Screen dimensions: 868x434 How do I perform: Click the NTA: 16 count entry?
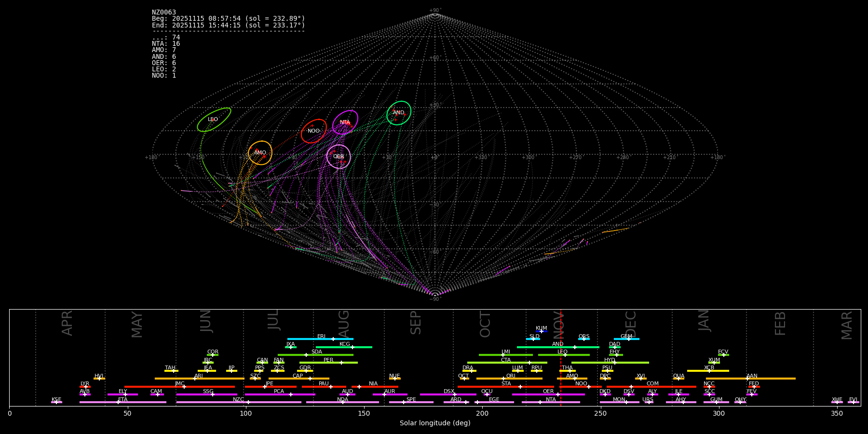click(x=166, y=44)
